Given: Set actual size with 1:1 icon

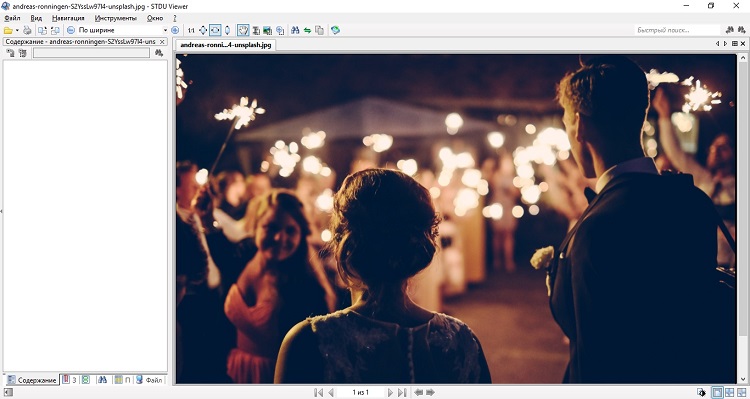Looking at the screenshot, I should (x=191, y=30).
